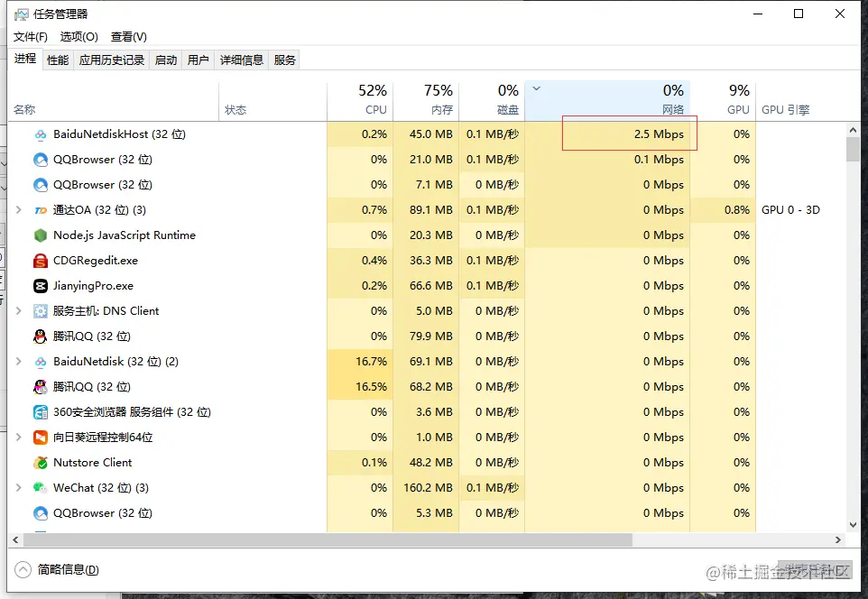The height and width of the screenshot is (599, 868).
Task: Click the GPU 0 - 3D engine cell
Action: pyautogui.click(x=790, y=210)
